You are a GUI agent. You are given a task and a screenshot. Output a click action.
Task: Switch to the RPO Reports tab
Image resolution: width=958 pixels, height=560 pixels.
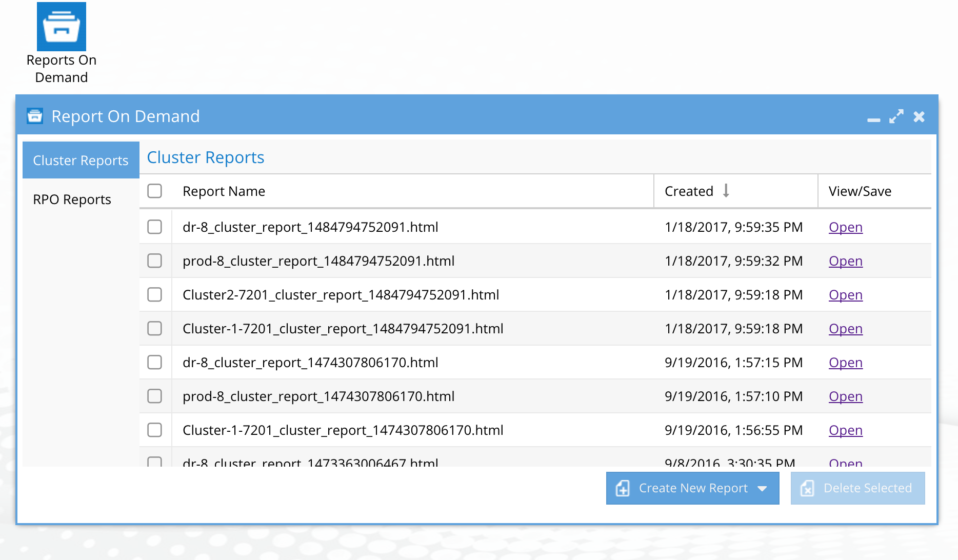point(72,199)
